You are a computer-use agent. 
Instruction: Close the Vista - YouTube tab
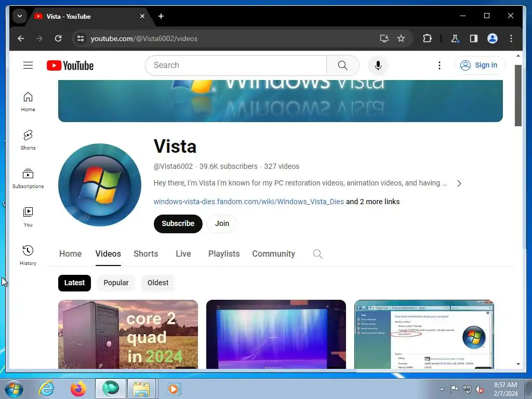(142, 16)
